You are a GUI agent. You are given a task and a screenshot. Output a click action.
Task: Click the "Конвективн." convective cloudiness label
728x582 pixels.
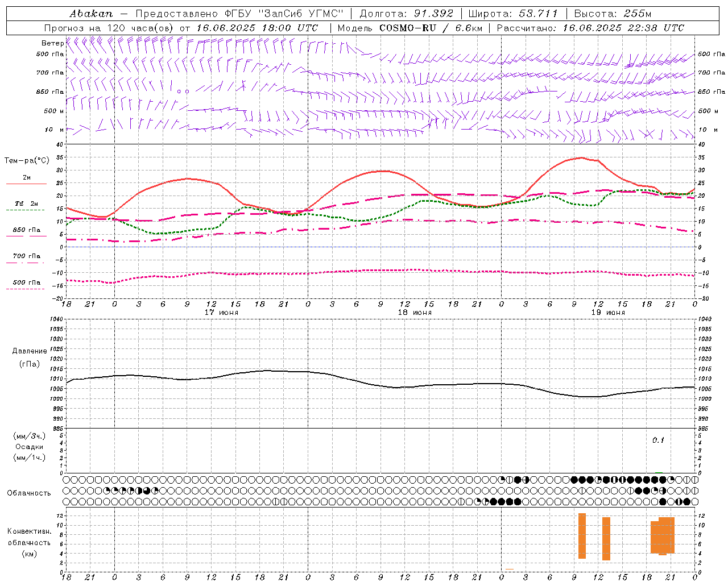click(x=30, y=531)
